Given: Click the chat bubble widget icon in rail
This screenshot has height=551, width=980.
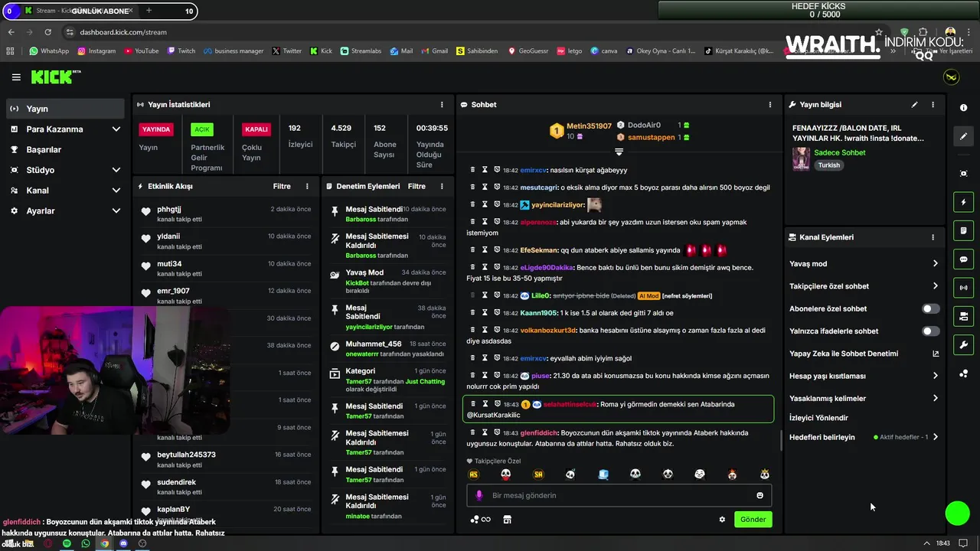Looking at the screenshot, I should click(963, 259).
